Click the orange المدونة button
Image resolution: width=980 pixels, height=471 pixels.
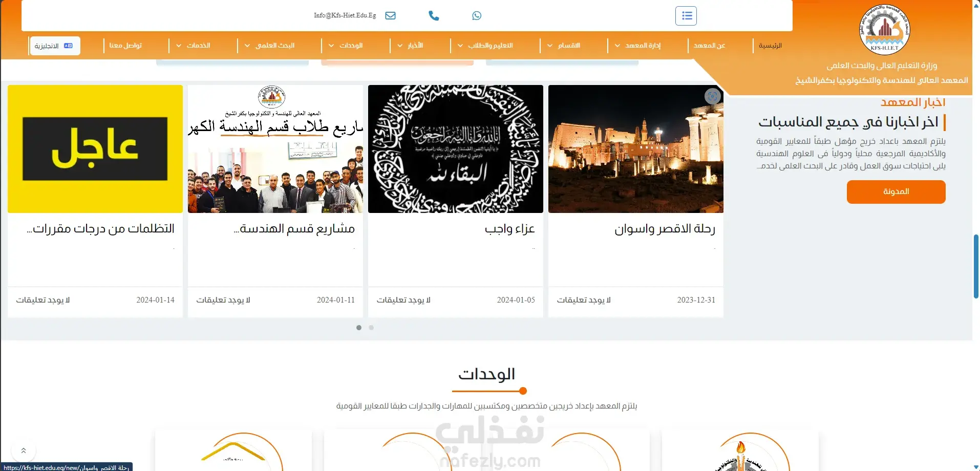point(896,192)
